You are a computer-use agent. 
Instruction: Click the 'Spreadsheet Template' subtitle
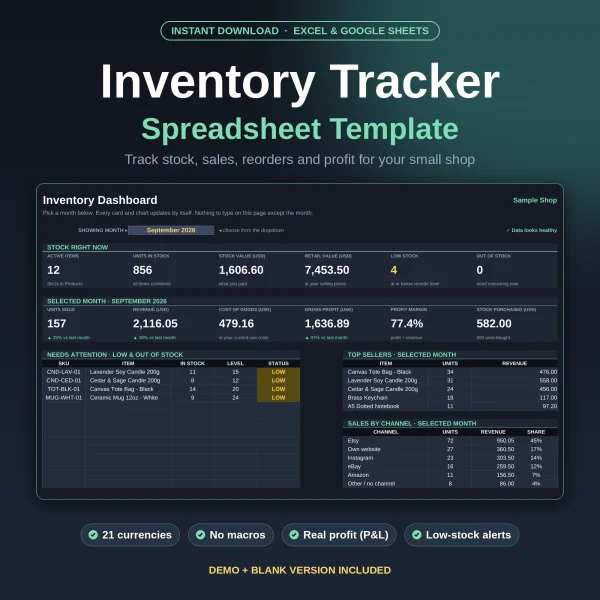coord(300,129)
